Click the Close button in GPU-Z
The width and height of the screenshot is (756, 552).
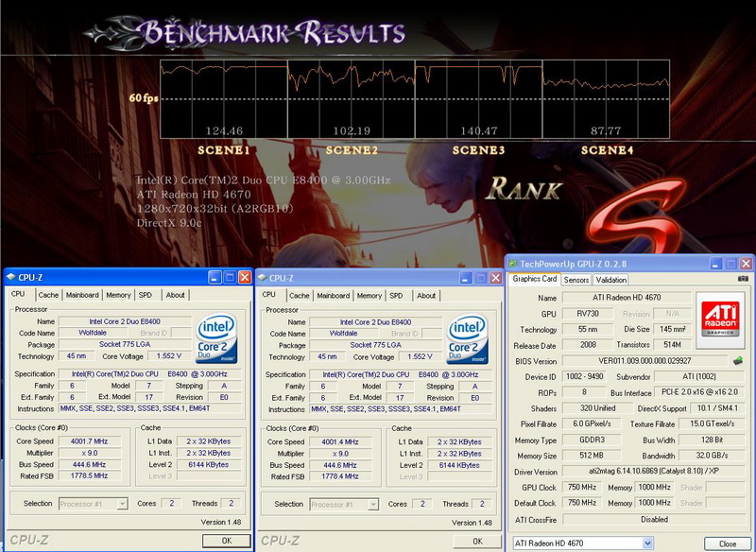click(728, 543)
